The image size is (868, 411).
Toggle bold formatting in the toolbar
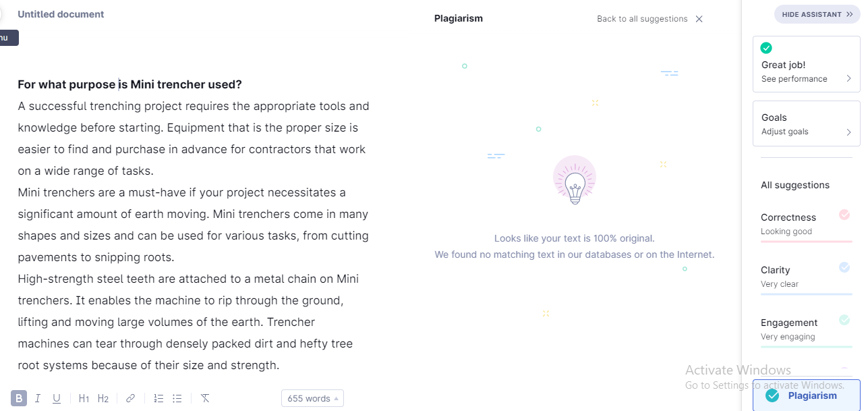pos(19,398)
